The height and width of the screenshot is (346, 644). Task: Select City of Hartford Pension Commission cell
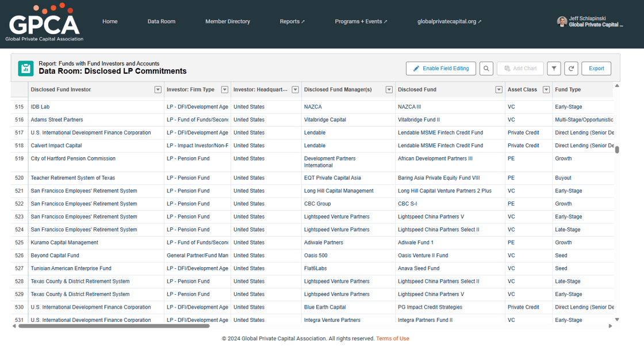tap(96, 162)
